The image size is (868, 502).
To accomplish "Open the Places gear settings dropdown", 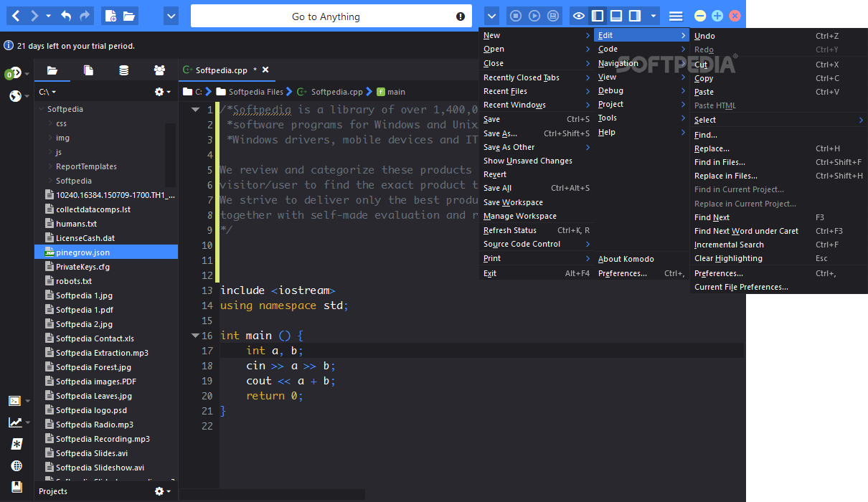I will click(x=163, y=92).
